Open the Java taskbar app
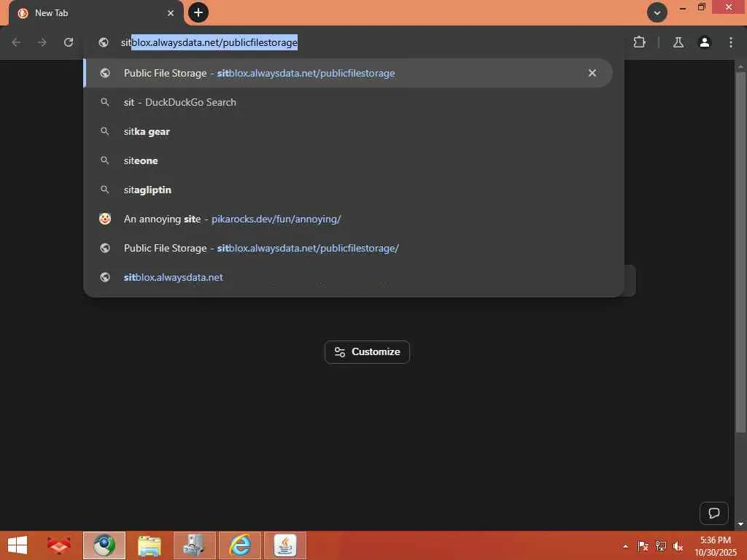 [285, 545]
